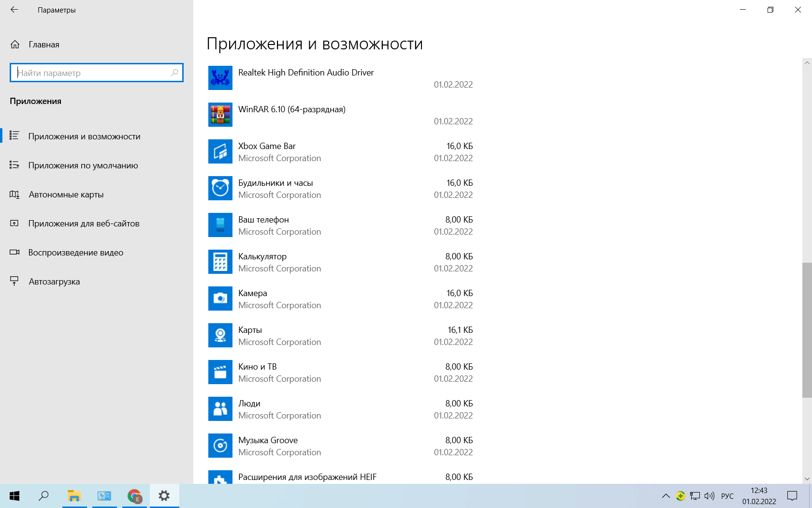The image size is (812, 508).
Task: Open the clock showing 12:43
Action: [759, 496]
